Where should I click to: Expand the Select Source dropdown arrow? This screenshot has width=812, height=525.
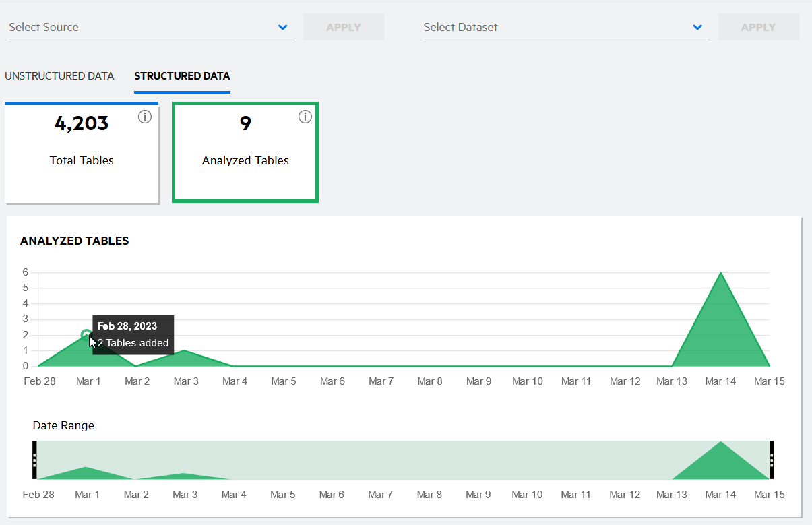(x=283, y=28)
